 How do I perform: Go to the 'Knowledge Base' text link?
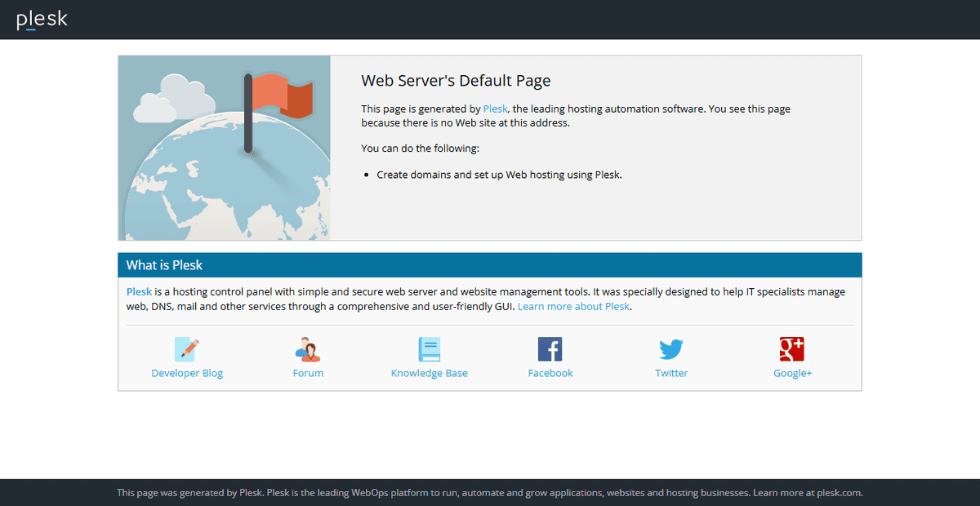[429, 373]
